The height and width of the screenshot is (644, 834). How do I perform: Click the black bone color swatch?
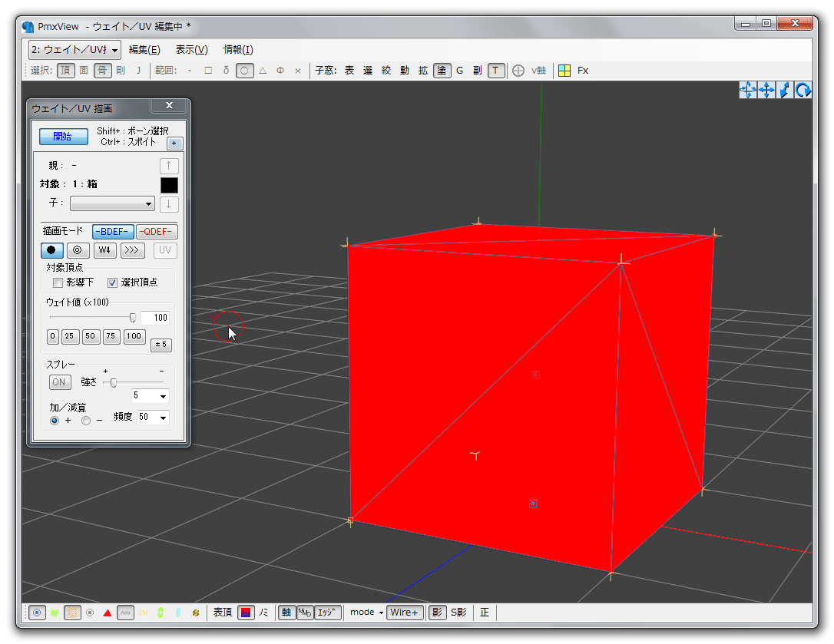pos(169,185)
